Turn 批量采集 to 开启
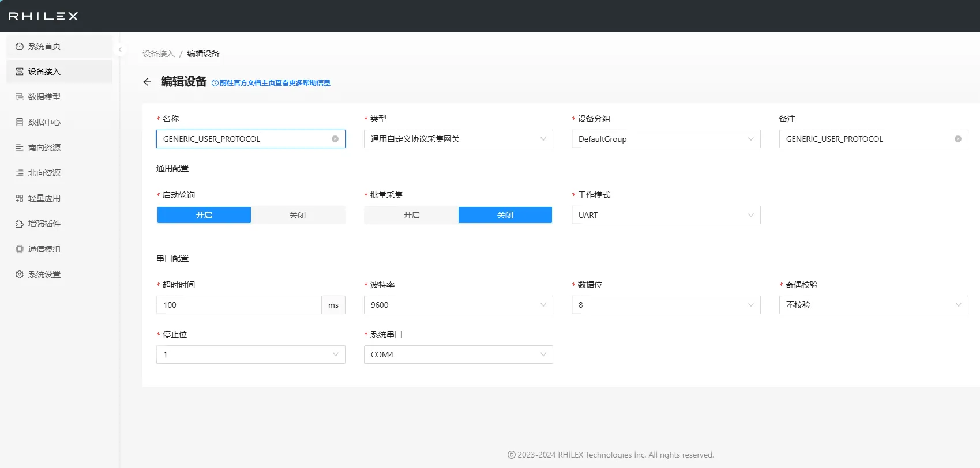Screen dimensions: 980x468 pos(412,215)
